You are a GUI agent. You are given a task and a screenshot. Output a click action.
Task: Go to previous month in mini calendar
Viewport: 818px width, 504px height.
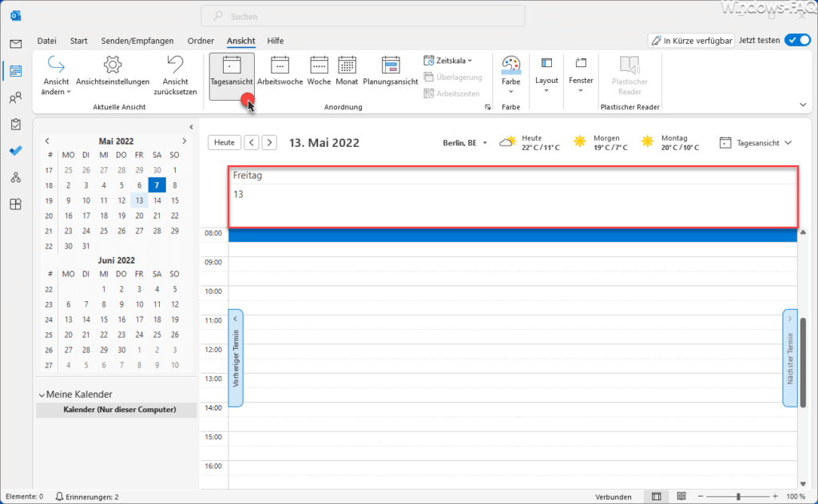(47, 141)
